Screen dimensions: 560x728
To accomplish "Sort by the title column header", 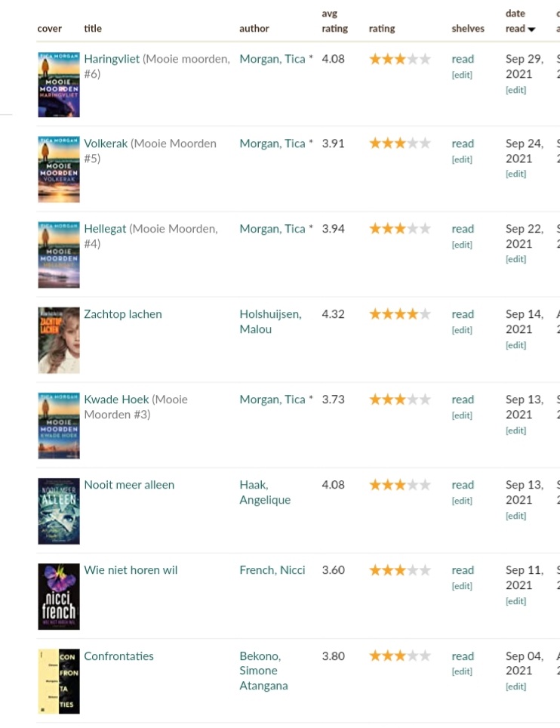I will [x=93, y=29].
